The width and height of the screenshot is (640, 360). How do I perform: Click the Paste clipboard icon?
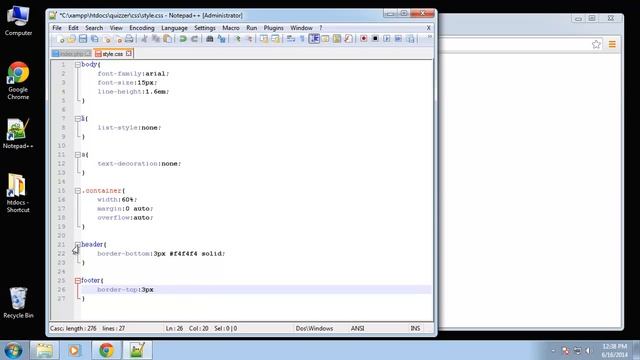tap(167, 39)
